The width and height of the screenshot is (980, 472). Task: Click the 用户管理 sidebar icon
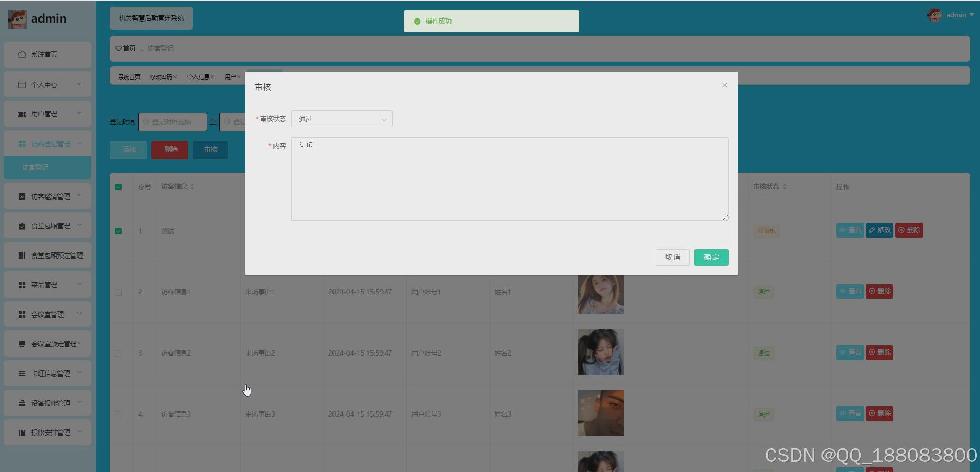22,113
